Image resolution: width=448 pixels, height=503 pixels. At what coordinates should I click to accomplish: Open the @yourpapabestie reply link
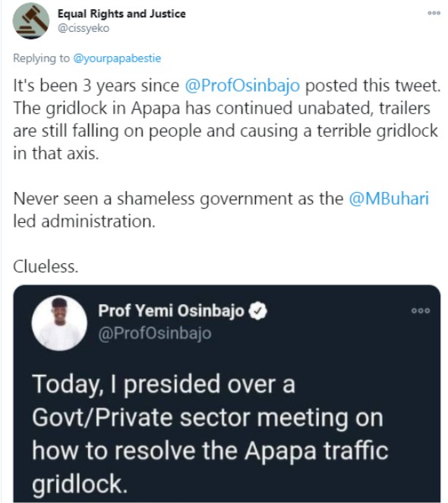(117, 58)
